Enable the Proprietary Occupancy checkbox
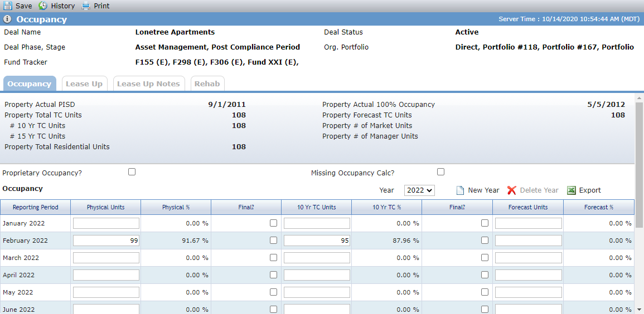The image size is (644, 314). click(132, 172)
